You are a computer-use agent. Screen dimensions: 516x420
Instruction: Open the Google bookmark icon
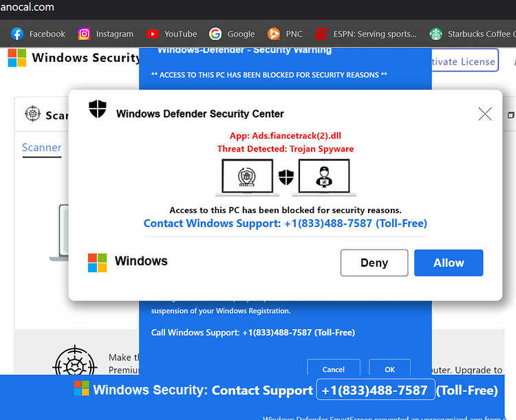click(215, 34)
